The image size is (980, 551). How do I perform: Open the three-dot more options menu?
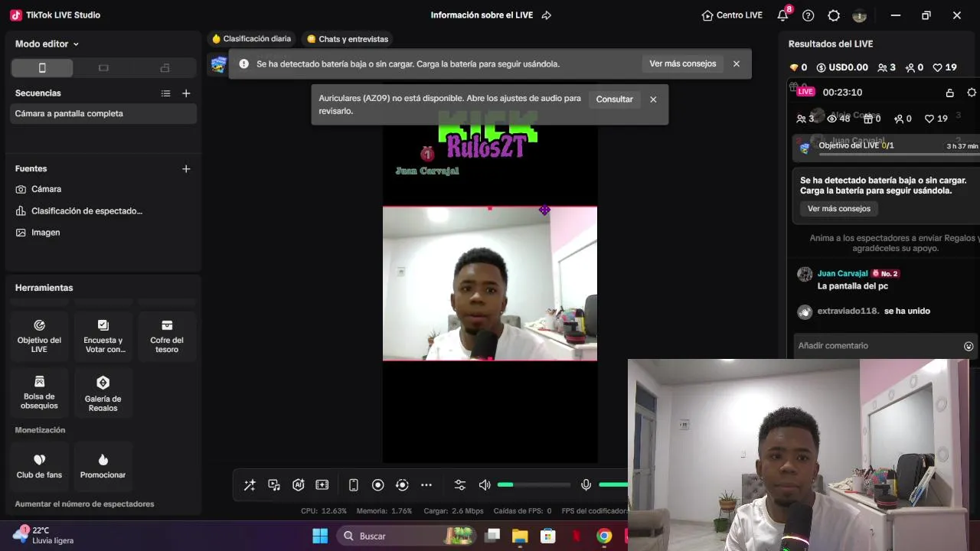426,485
